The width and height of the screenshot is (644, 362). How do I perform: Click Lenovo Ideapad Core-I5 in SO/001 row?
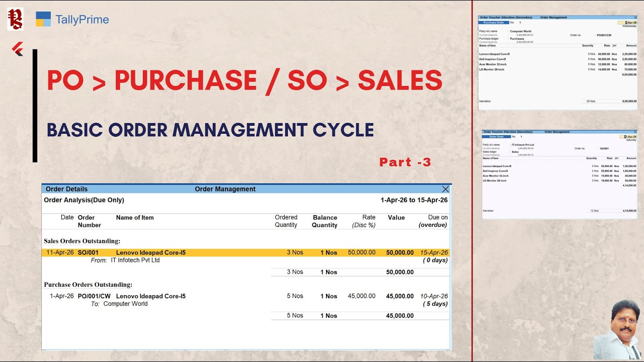[151, 252]
